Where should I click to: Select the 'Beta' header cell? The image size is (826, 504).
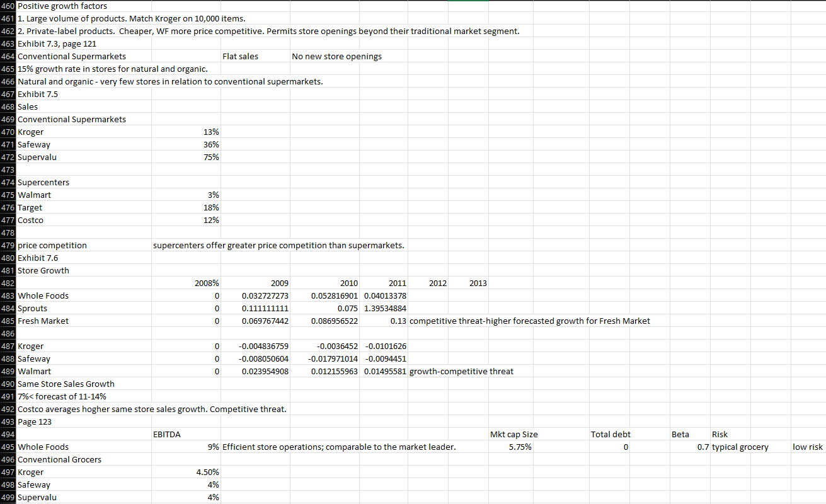point(680,435)
